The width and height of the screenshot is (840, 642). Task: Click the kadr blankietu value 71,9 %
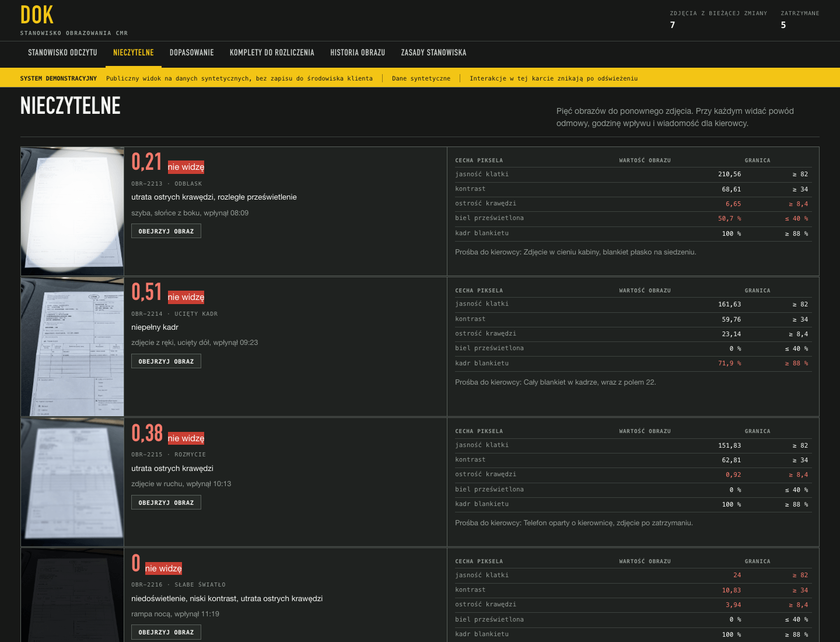(x=729, y=363)
